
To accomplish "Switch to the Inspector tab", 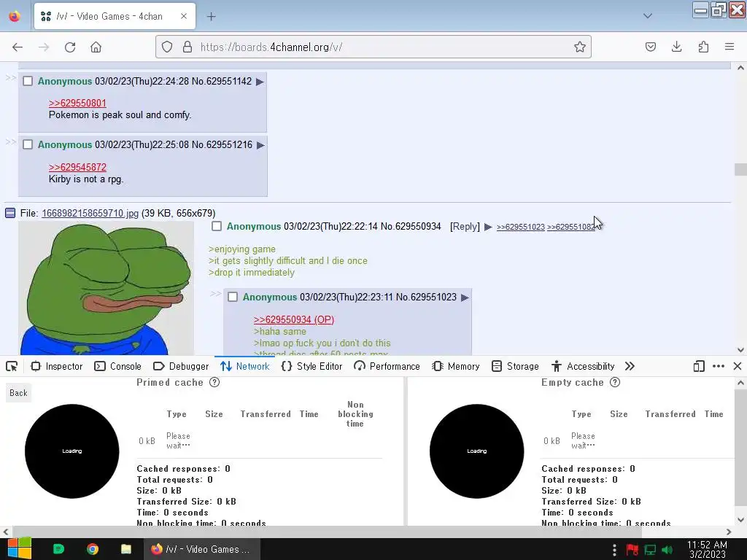I will [57, 366].
